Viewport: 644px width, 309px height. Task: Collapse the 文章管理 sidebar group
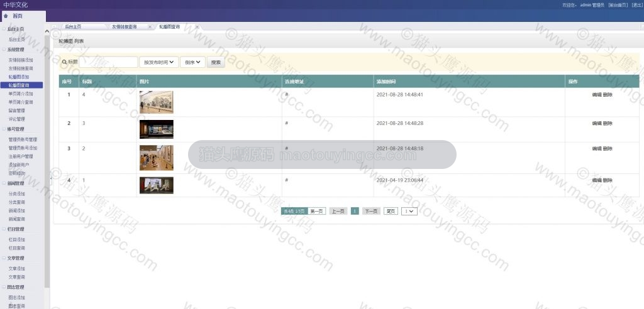click(x=4, y=258)
